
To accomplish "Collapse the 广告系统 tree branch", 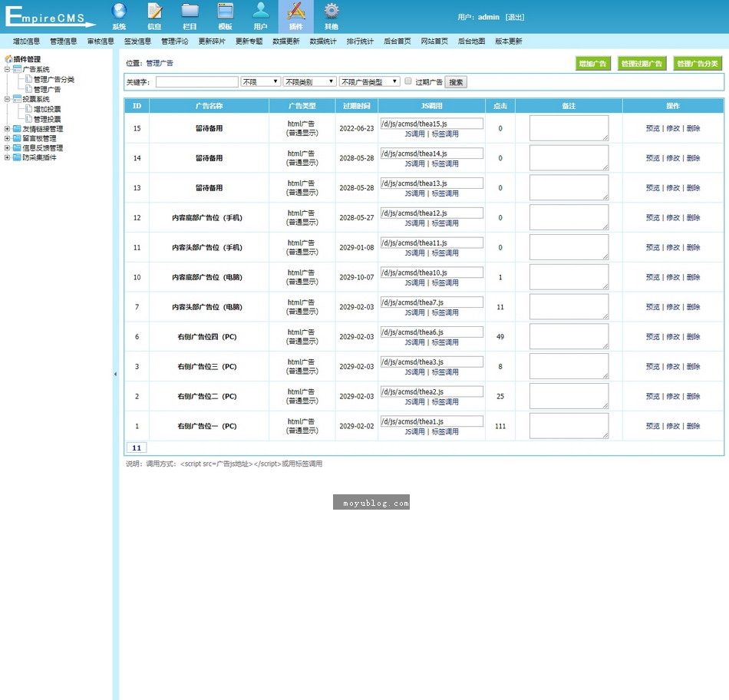I will click(x=7, y=69).
